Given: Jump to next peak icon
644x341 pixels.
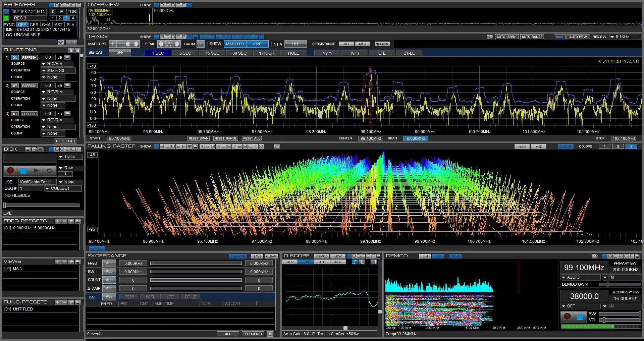Looking at the screenshot, I should 177,44.
